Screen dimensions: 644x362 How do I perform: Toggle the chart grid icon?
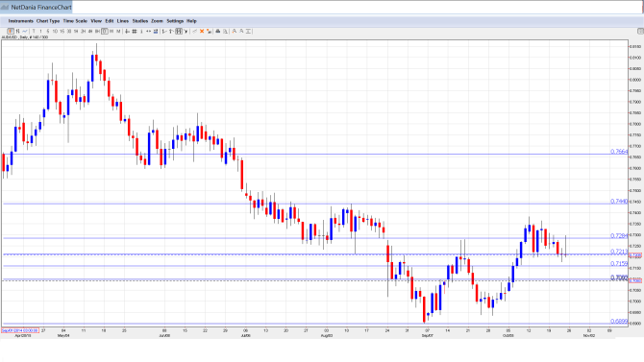(x=135, y=31)
